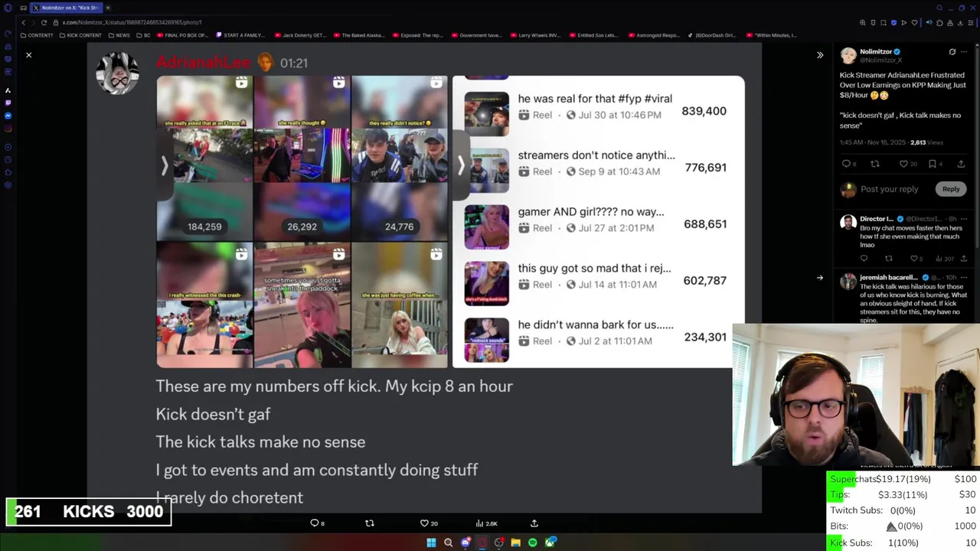The width and height of the screenshot is (980, 551).
Task: Click the Post your reply field
Action: coord(890,189)
